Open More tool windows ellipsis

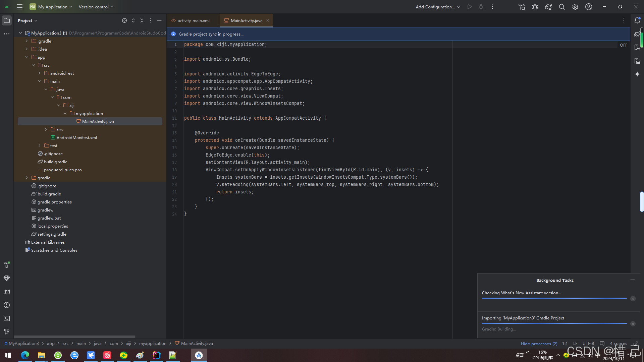pos(7,34)
